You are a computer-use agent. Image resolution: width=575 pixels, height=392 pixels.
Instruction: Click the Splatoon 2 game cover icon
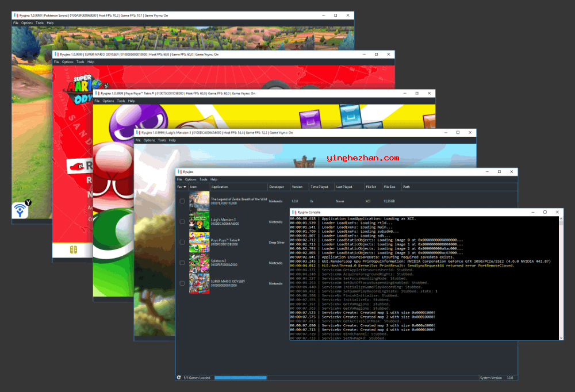199,263
